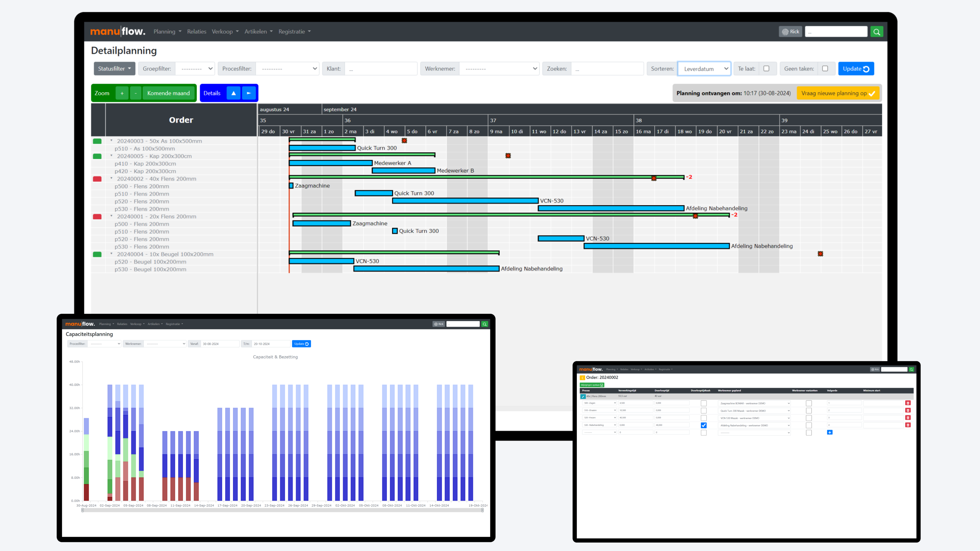Screen dimensions: 980x551
Task: Delete the 500--Zagen process row
Action: tap(908, 403)
